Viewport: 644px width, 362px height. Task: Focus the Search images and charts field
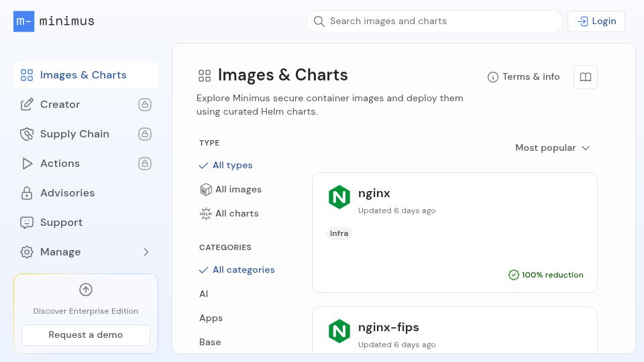(x=434, y=21)
